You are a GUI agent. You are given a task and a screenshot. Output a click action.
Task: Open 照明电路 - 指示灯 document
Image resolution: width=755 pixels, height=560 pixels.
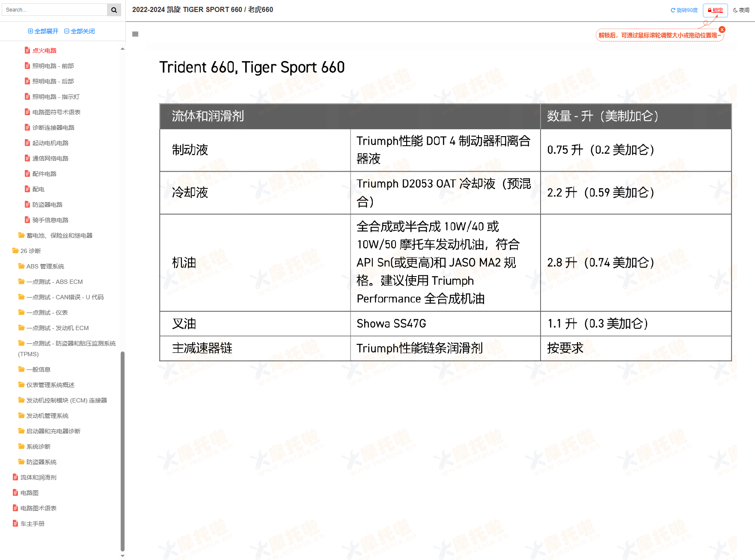click(52, 97)
